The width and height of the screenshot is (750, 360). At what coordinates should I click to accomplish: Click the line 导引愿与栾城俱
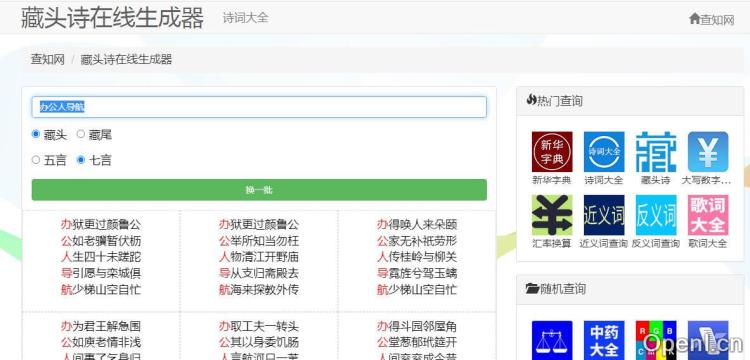[101, 273]
